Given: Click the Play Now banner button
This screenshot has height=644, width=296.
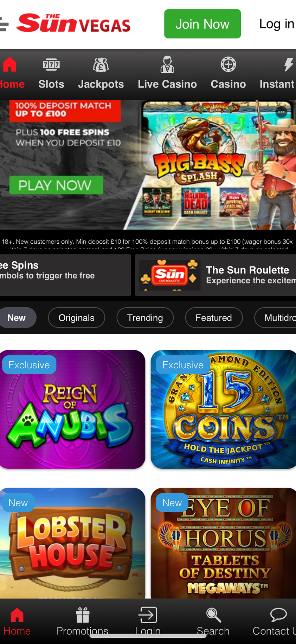Looking at the screenshot, I should pyautogui.click(x=56, y=185).
